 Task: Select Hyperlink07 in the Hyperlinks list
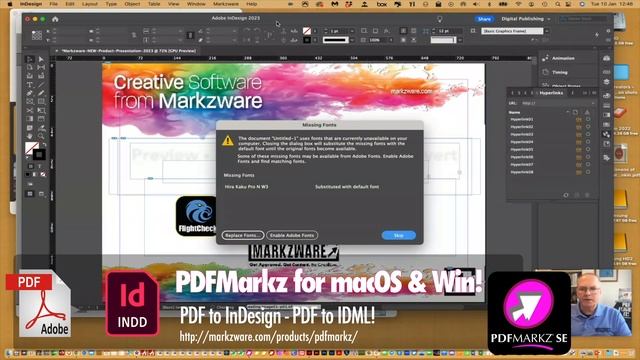pyautogui.click(x=522, y=164)
